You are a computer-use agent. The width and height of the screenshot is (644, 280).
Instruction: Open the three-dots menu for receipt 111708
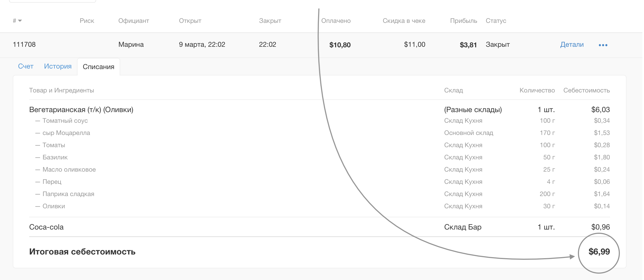point(603,45)
